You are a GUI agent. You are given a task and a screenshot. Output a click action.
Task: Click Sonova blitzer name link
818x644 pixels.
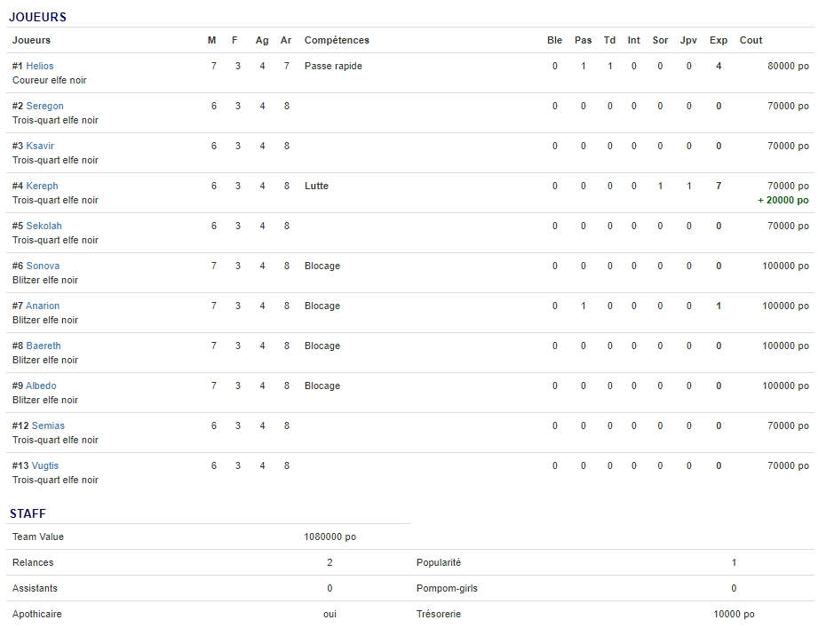(x=43, y=266)
